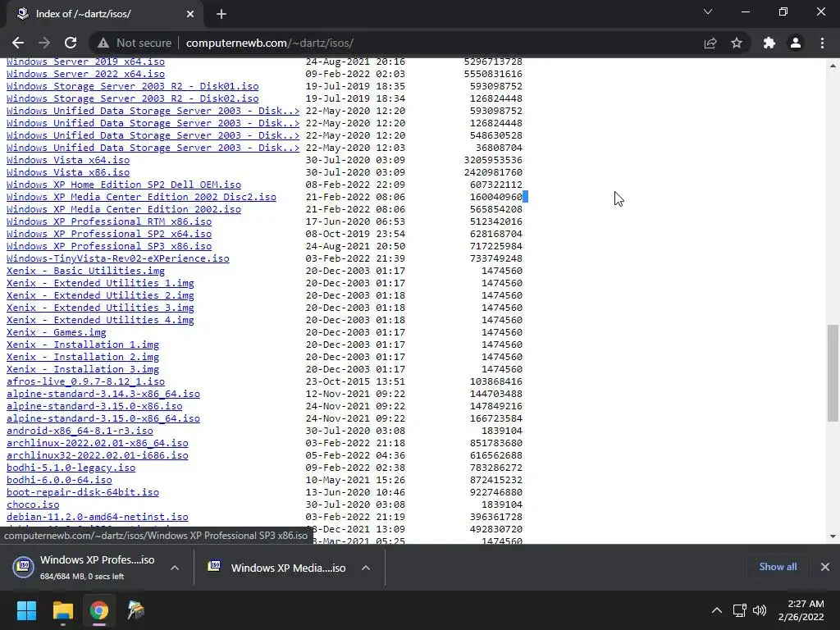Open Windows XP Home Edition SP2 Dell OEM.iso
Image resolution: width=840 pixels, height=630 pixels.
pos(124,185)
